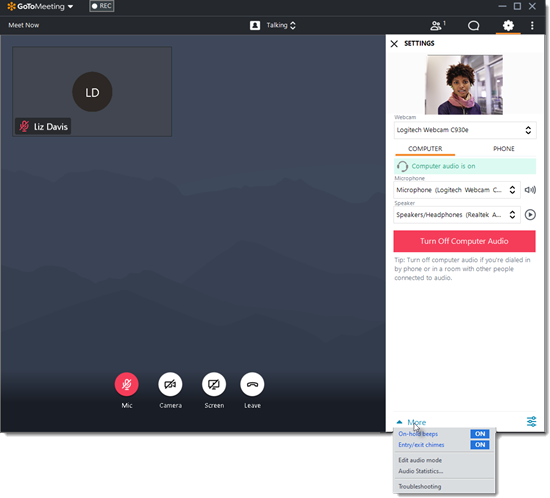Click the microphone sound level icon
The width and height of the screenshot is (550, 498).
click(x=530, y=190)
